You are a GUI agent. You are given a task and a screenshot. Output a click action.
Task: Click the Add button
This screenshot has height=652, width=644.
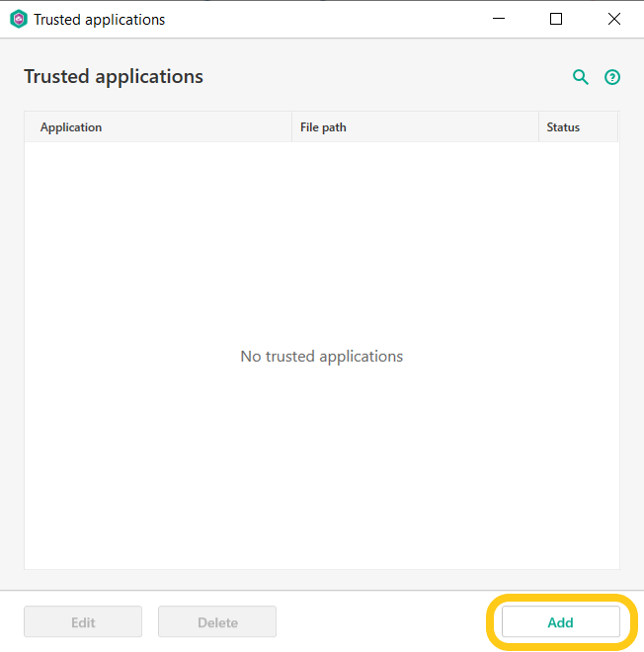[560, 622]
